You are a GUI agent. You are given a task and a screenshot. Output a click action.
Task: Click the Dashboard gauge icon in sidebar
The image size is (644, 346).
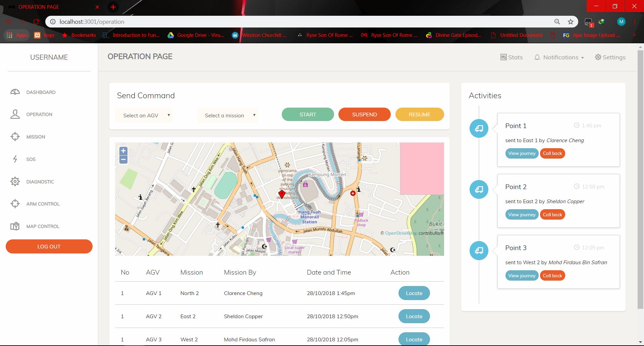pos(15,92)
